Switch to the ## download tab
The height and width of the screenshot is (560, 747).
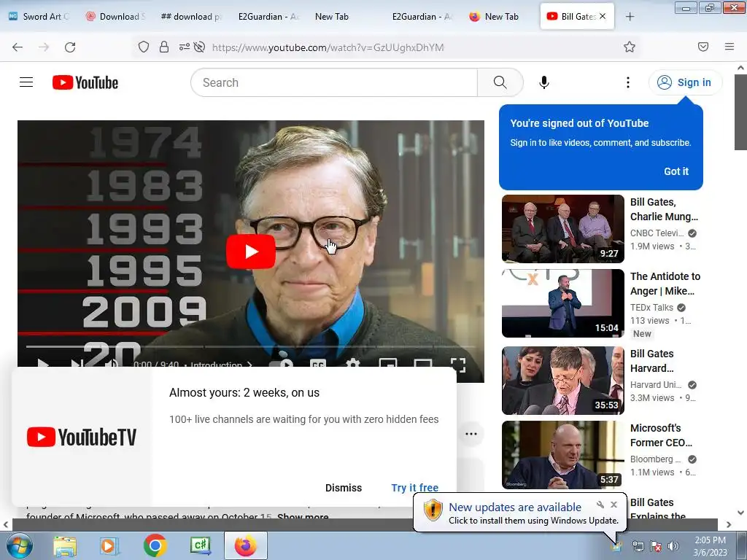[x=191, y=16]
